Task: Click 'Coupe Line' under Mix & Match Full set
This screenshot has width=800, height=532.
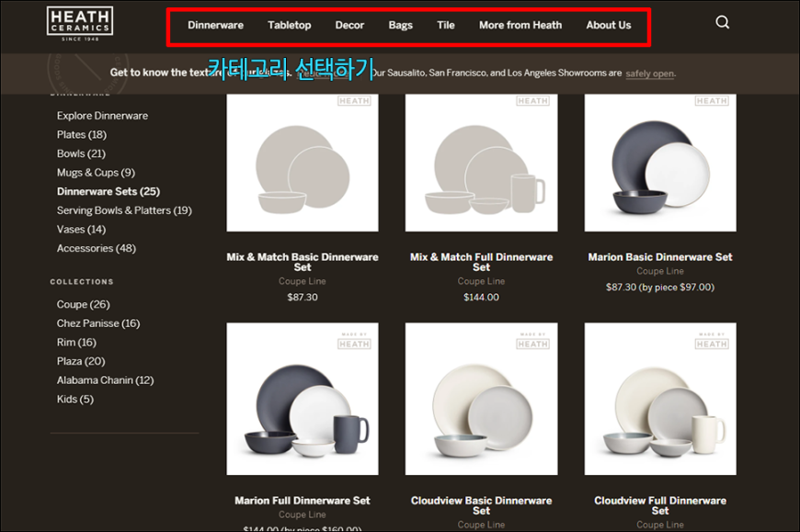Action: 481,281
